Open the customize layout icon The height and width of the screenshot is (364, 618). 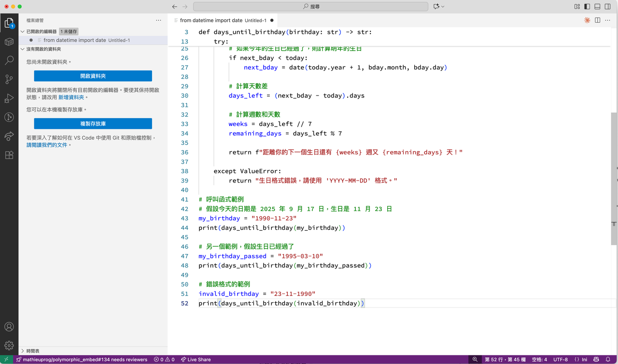tap(577, 6)
